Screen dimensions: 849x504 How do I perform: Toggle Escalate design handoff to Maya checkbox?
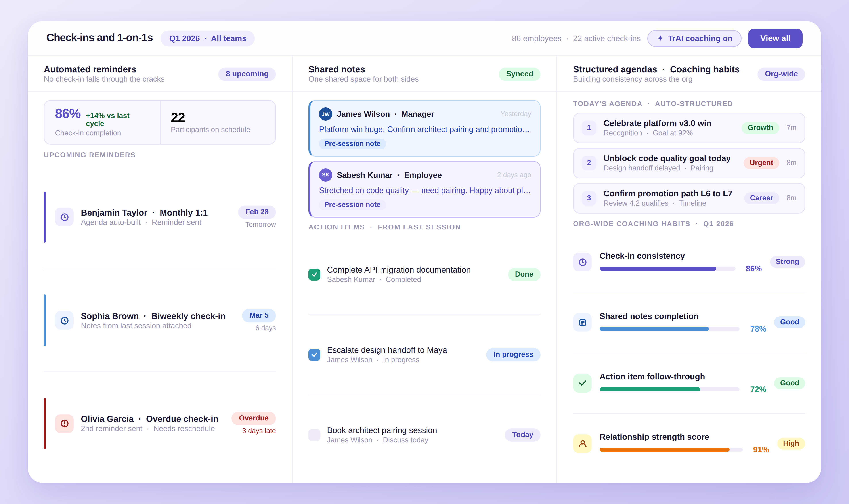pyautogui.click(x=314, y=355)
